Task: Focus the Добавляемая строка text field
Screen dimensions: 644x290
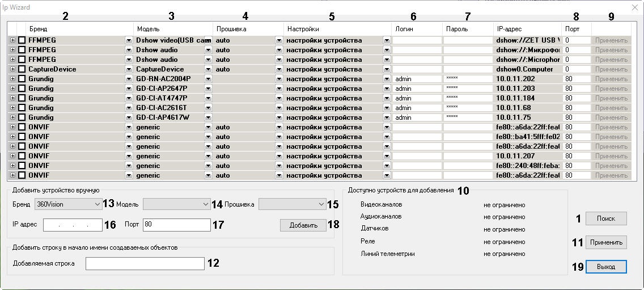Action: click(145, 263)
